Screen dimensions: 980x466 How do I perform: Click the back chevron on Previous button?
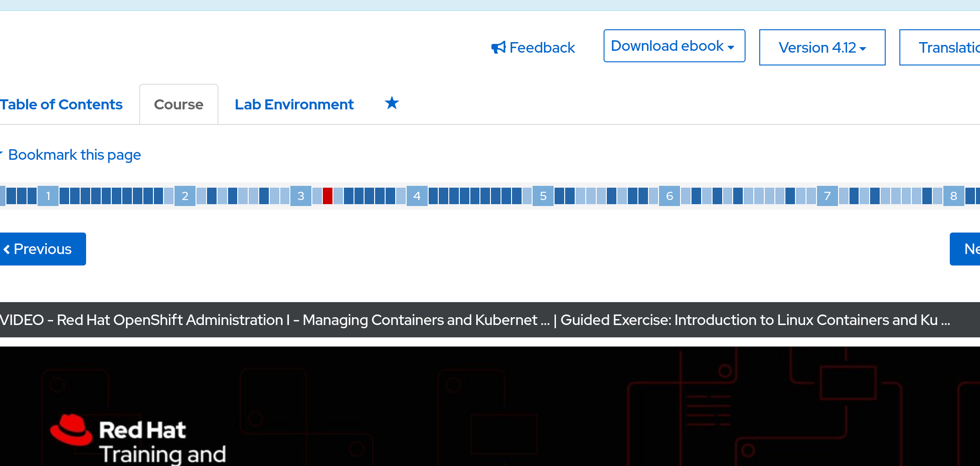coord(7,249)
